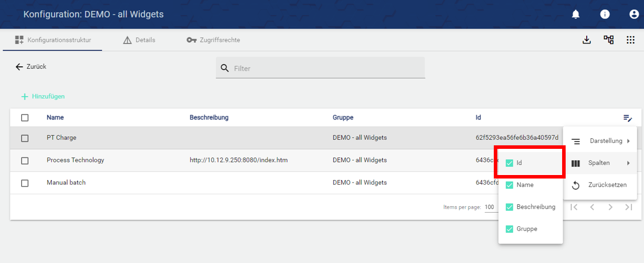Click the Hinzufügen button
This screenshot has height=263, width=644.
tap(43, 97)
